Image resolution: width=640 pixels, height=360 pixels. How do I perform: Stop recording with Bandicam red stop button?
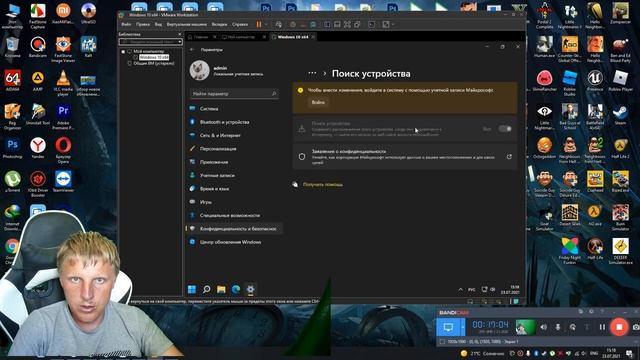click(619, 327)
